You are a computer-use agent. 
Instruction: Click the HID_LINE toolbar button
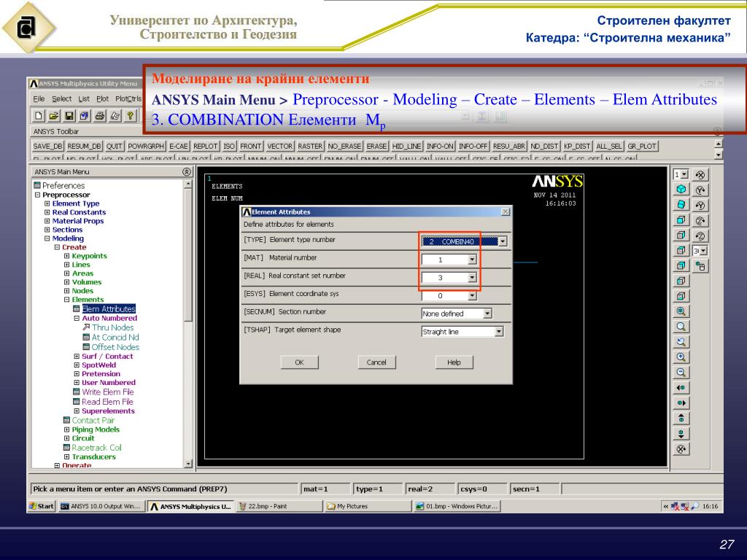(406, 146)
